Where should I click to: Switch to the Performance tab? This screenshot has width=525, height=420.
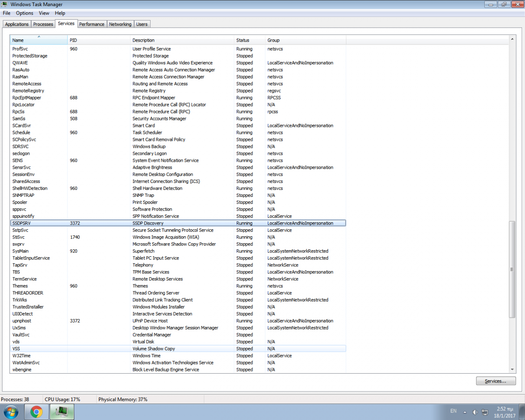pos(92,24)
